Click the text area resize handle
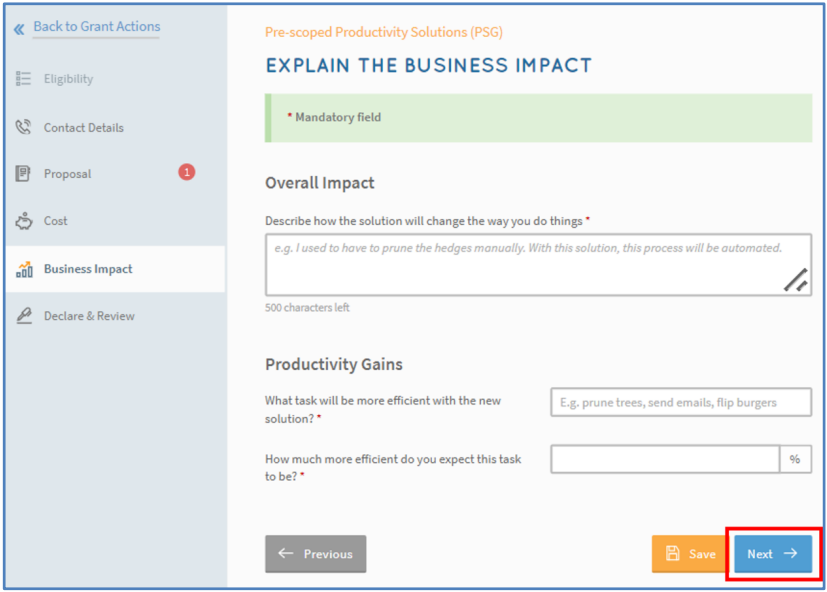 796,281
